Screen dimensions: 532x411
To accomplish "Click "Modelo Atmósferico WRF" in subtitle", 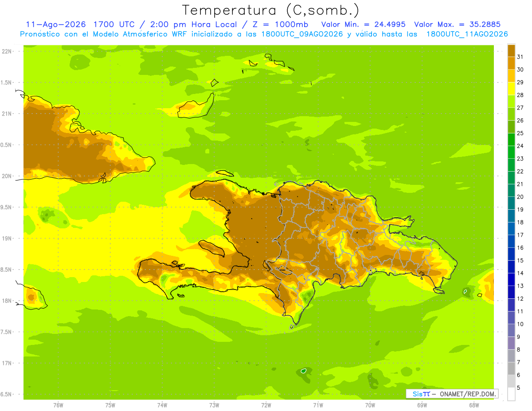I will click(x=135, y=34).
